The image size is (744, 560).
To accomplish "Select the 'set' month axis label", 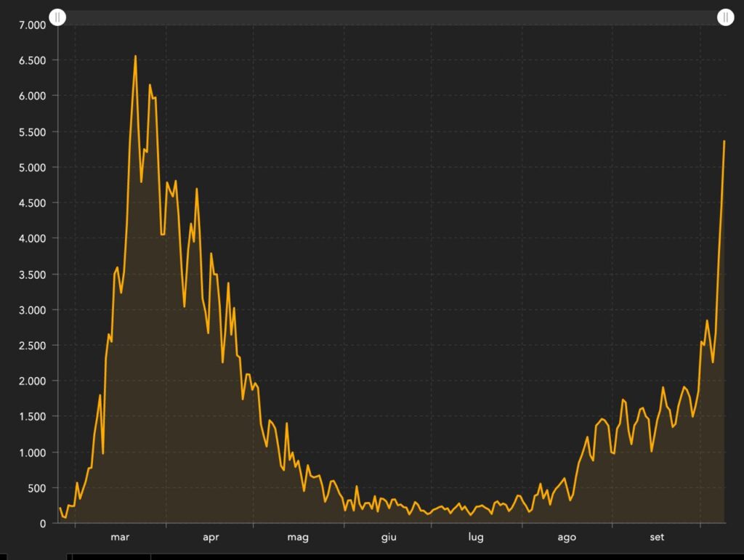I will 657,537.
